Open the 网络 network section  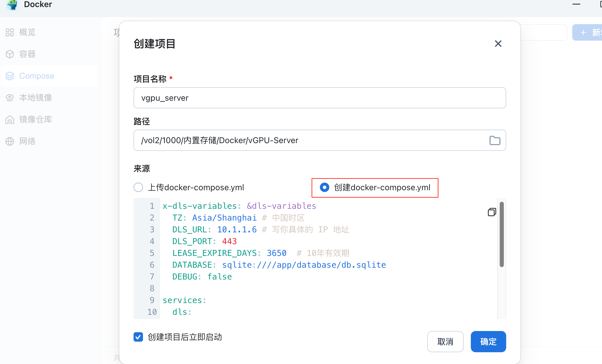pyautogui.click(x=49, y=141)
